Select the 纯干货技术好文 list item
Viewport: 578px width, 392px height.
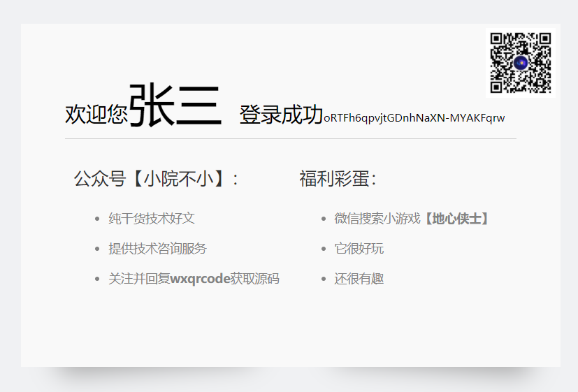coord(152,219)
